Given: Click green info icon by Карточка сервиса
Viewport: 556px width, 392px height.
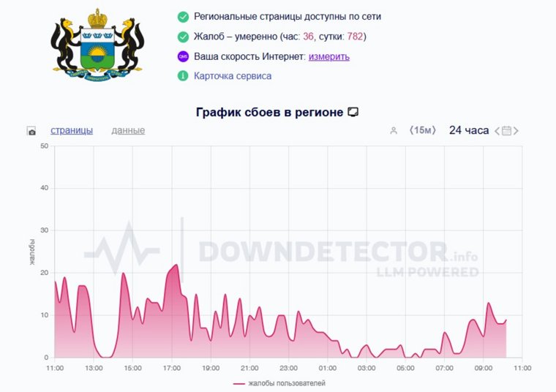Looking at the screenshot, I should (183, 76).
